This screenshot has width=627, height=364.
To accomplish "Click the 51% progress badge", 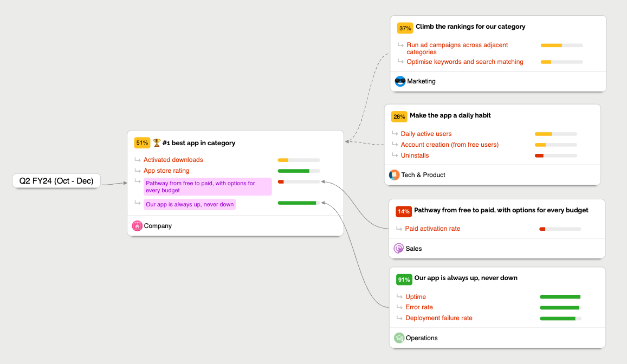I will tap(142, 143).
